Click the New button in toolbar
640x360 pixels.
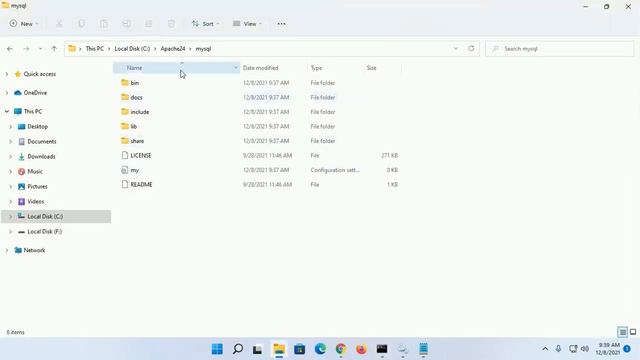pyautogui.click(x=24, y=24)
